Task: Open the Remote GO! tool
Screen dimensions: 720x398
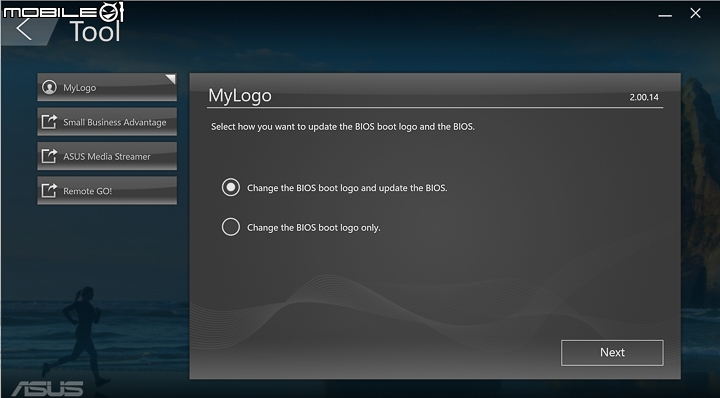Action: 107,191
